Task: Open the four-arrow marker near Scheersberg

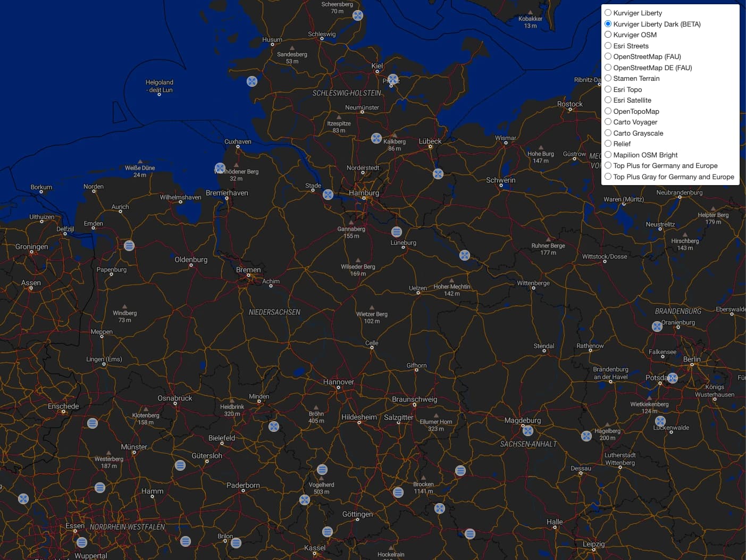Action: click(358, 15)
